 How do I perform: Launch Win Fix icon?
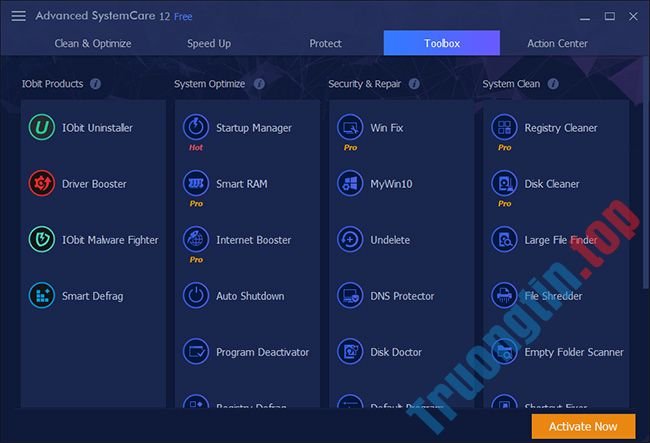click(x=350, y=127)
